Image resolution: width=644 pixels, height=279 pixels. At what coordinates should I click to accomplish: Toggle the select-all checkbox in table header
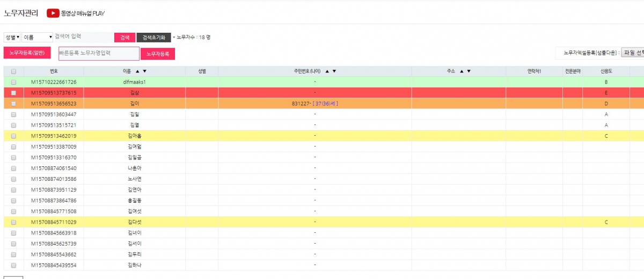tap(13, 71)
